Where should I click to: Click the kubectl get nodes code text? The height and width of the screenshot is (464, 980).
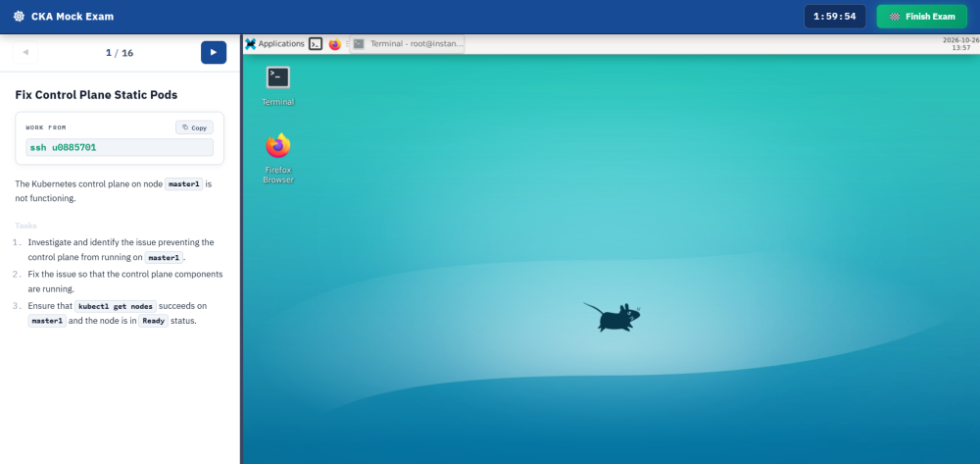click(x=116, y=306)
